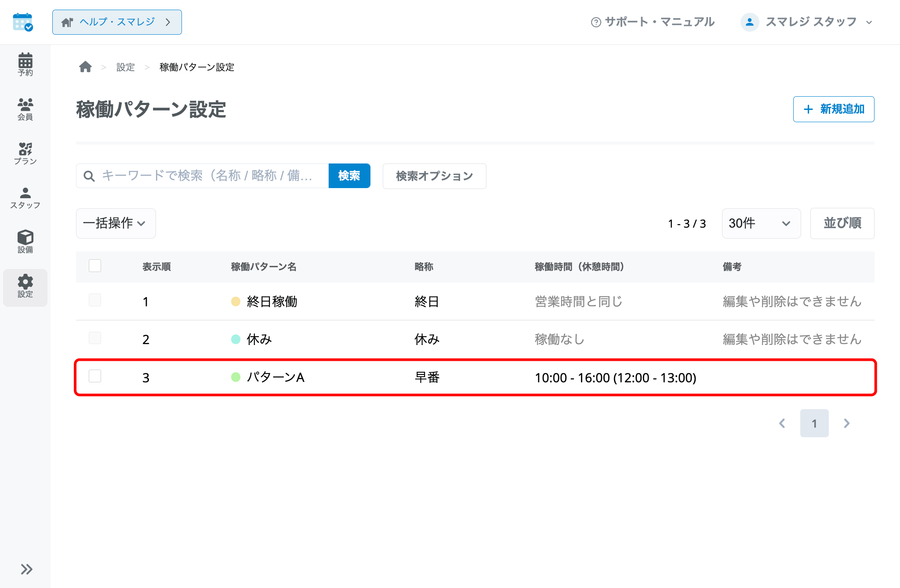Toggle checkbox for パターンA row

95,376
